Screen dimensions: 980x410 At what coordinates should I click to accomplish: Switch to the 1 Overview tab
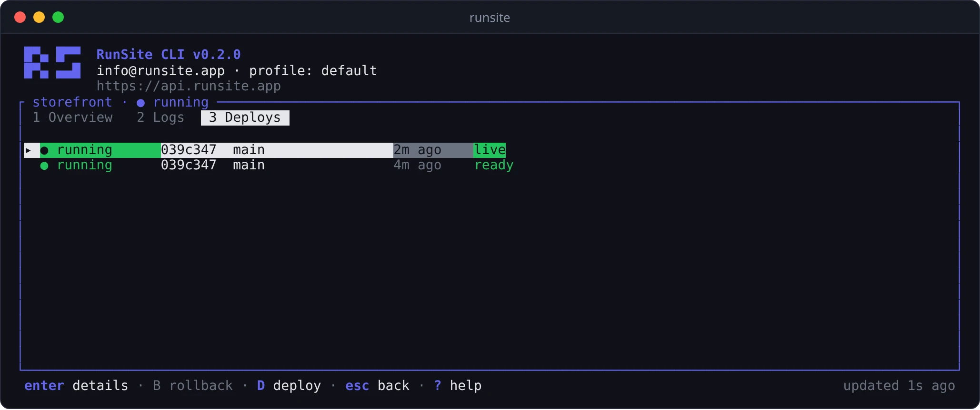pyautogui.click(x=72, y=117)
